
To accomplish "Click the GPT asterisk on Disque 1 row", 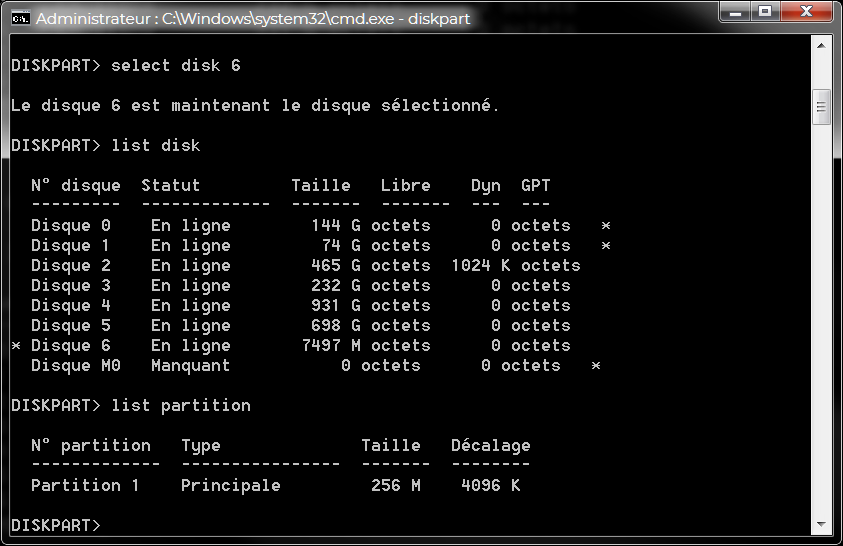I will coord(605,246).
